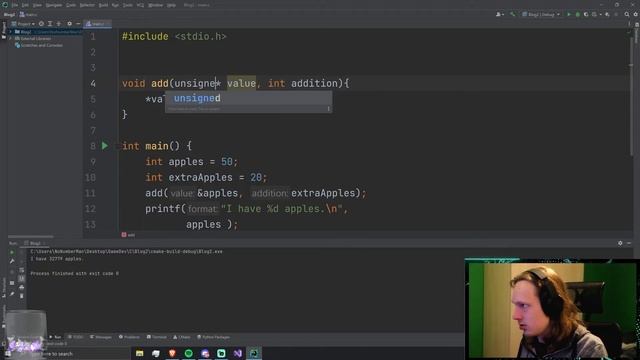Image resolution: width=640 pixels, height=360 pixels.
Task: Click the wrench icon in Run panel
Action: pyautogui.click(x=12, y=261)
